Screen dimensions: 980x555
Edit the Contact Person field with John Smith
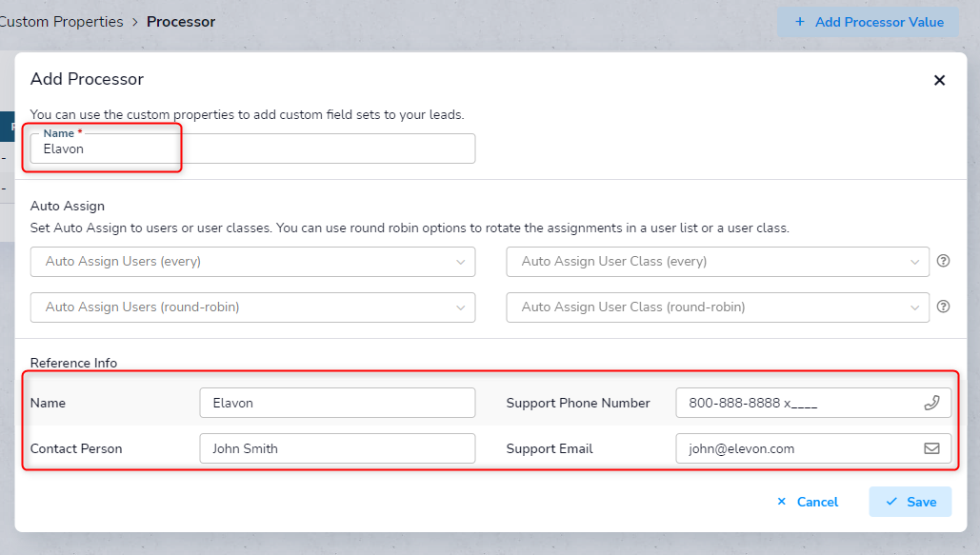click(x=337, y=448)
